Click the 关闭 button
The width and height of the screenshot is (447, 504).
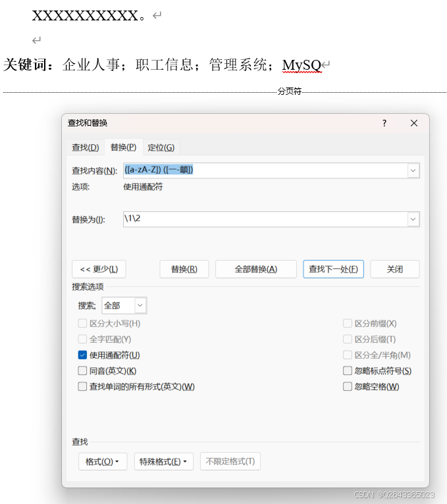pyautogui.click(x=394, y=269)
